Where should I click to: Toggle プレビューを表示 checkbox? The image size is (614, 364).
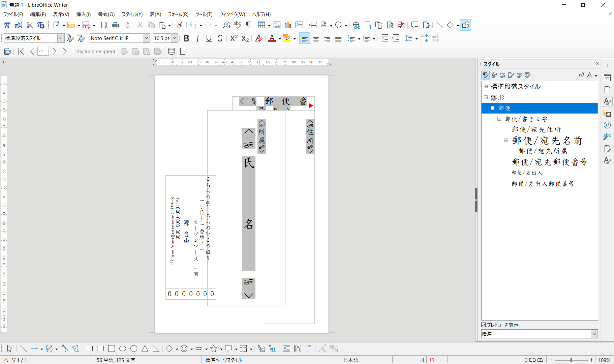pyautogui.click(x=484, y=325)
